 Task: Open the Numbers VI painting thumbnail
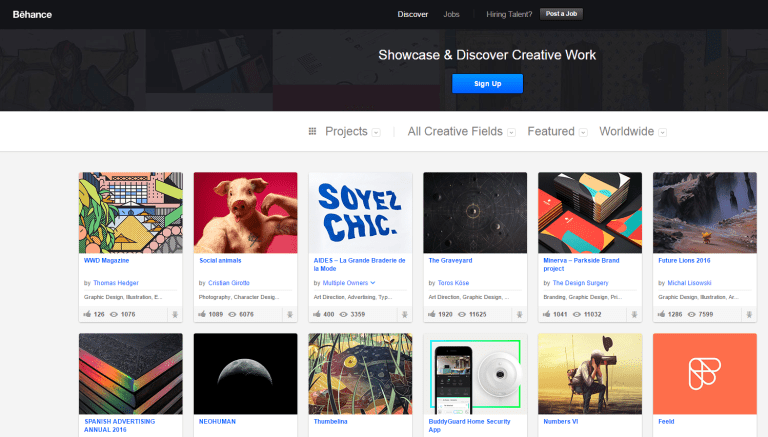[590, 374]
